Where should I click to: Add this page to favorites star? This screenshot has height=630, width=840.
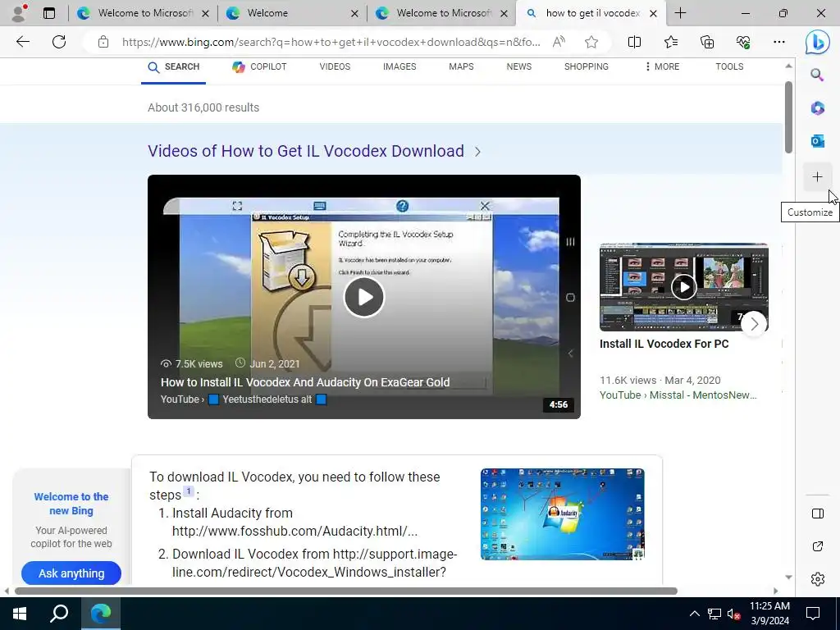tap(591, 42)
